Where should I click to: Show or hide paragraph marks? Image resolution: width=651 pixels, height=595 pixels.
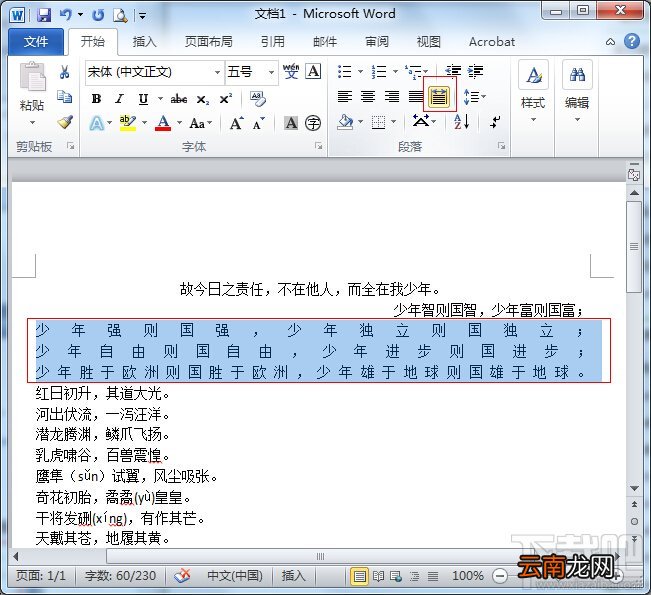click(495, 122)
